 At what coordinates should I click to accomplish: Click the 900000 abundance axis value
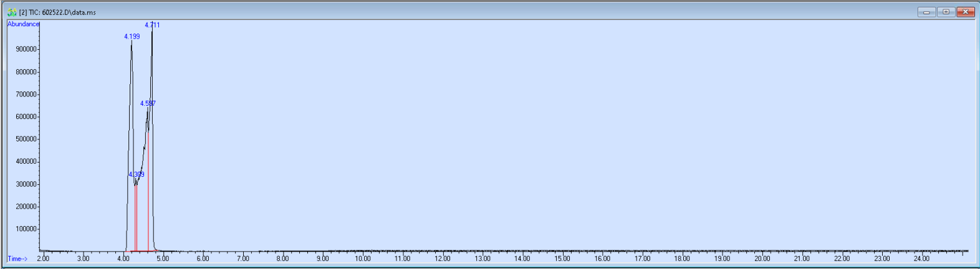26,49
